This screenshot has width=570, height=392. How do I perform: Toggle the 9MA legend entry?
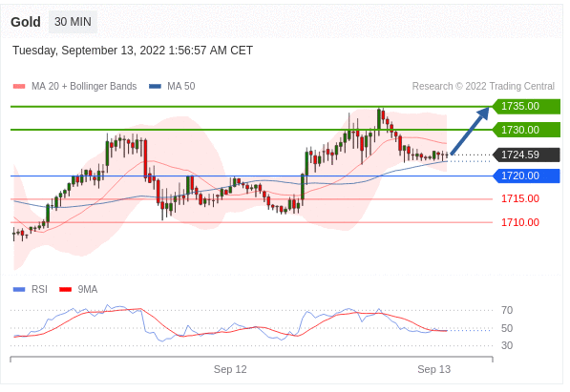pos(78,289)
